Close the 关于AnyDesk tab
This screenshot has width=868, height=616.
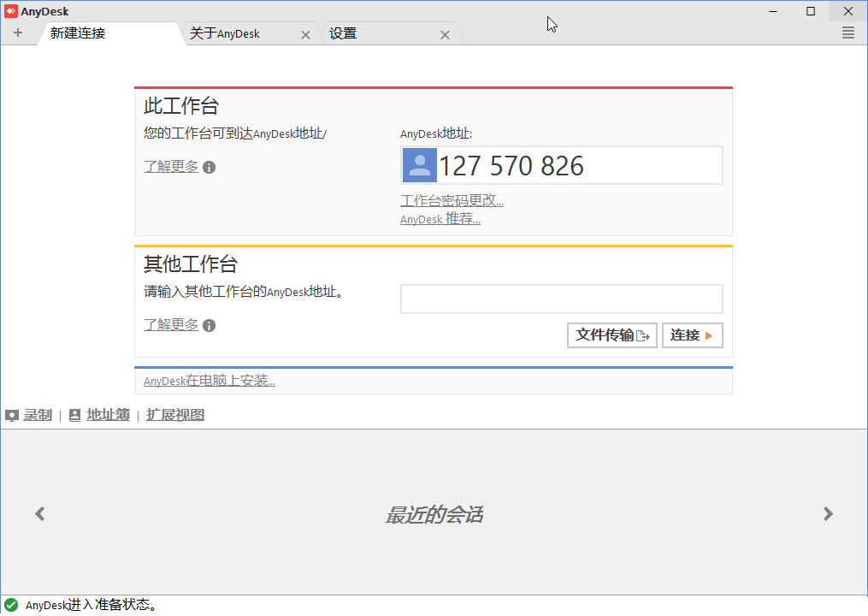[x=305, y=33]
